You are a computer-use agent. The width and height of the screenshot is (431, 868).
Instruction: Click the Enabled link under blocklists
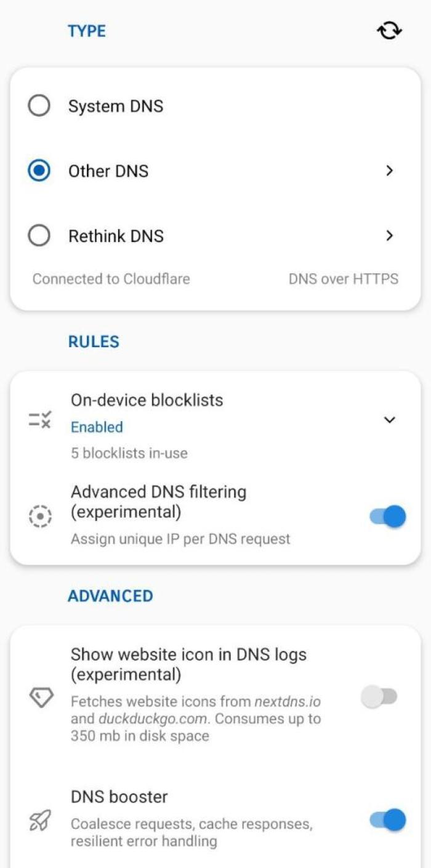tap(96, 427)
